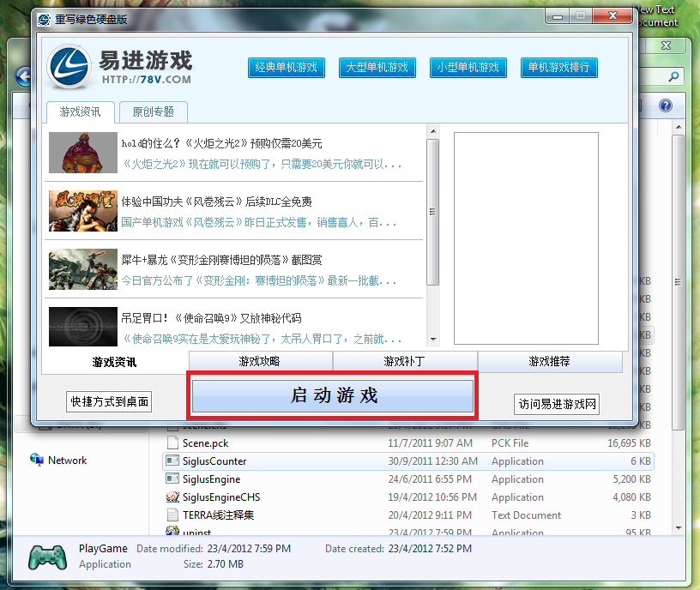The height and width of the screenshot is (590, 700).
Task: Select the 大型单机游戏 category button
Action: point(377,68)
